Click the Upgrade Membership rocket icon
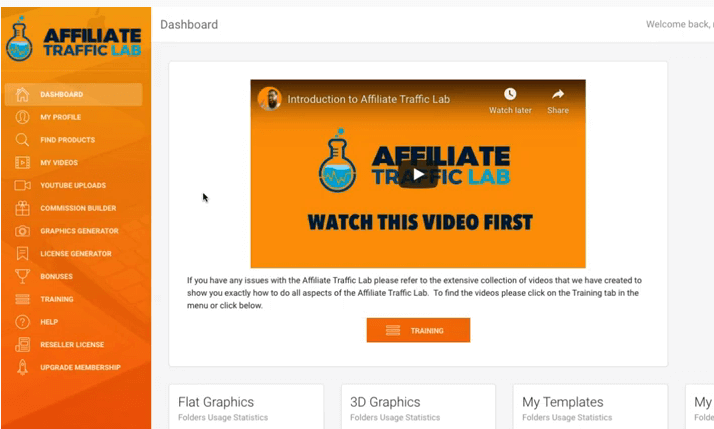Image resolution: width=714 pixels, height=429 pixels. [x=22, y=368]
